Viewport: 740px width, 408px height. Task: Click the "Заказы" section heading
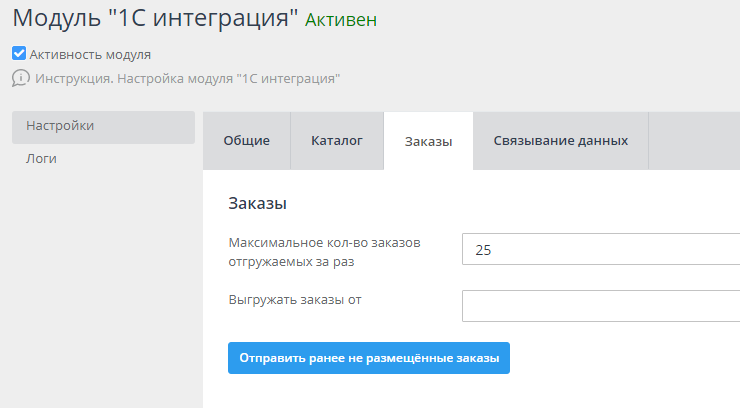258,204
